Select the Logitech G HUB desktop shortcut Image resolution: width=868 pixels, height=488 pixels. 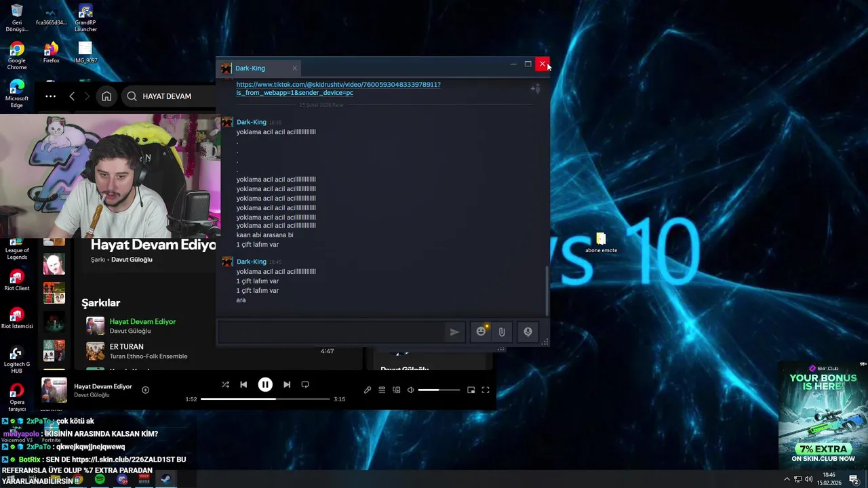click(17, 359)
